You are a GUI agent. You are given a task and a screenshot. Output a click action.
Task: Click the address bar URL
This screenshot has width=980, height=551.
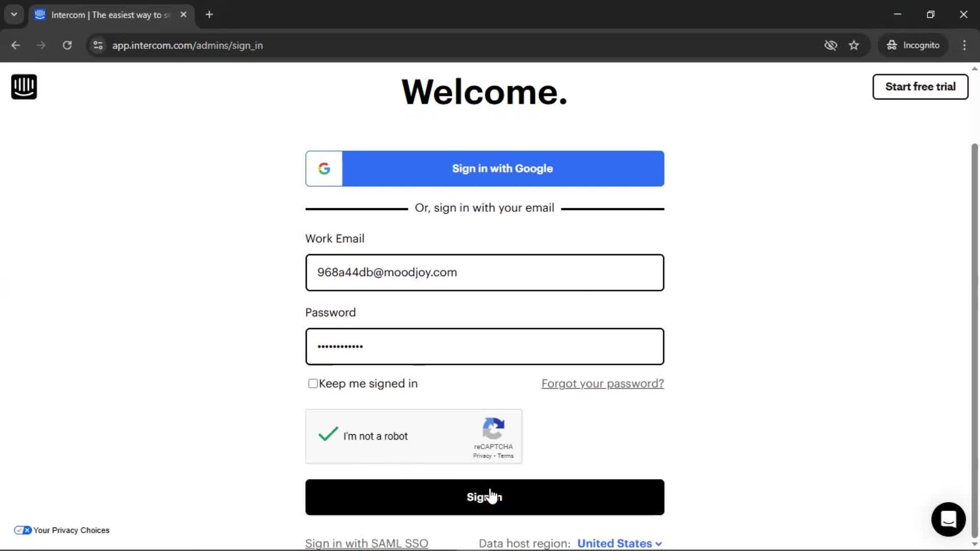coord(187,45)
